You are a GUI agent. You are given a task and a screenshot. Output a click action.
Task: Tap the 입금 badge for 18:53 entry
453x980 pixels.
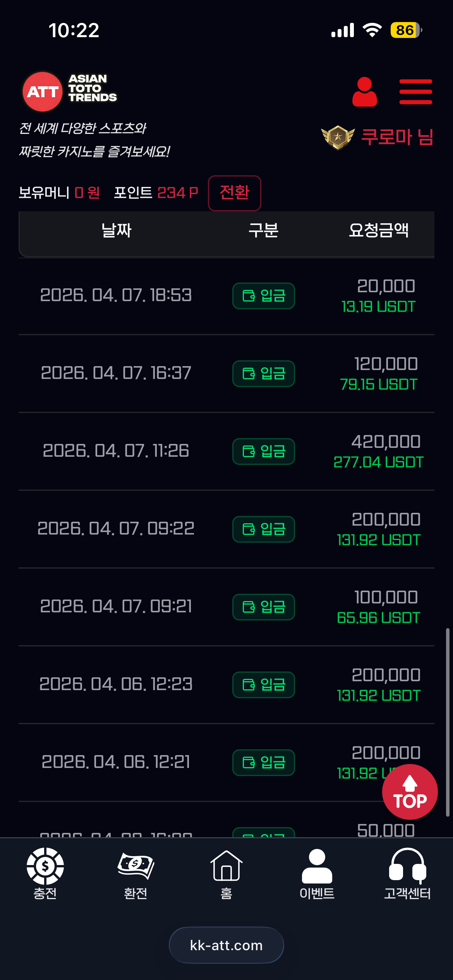pos(264,296)
